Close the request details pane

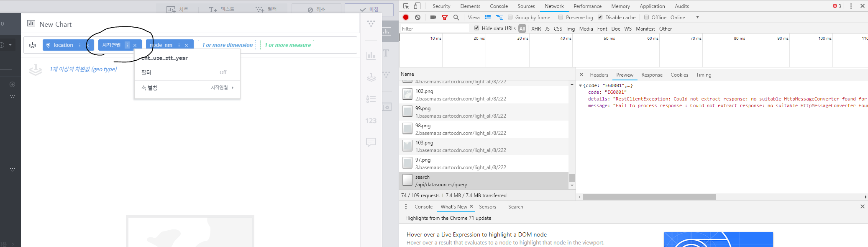[581, 75]
